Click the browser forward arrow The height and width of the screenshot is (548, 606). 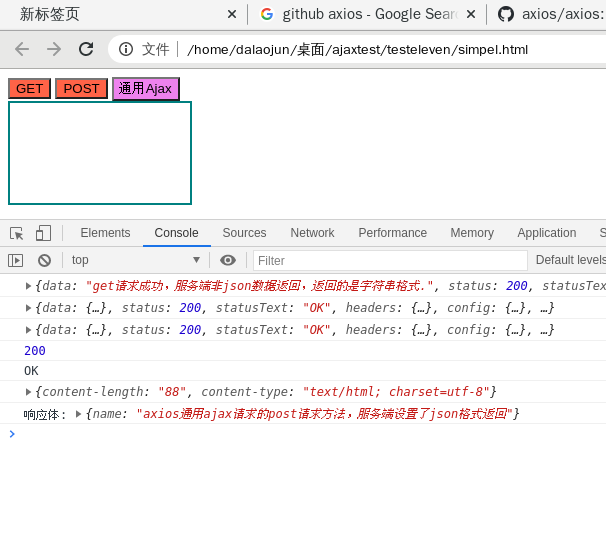pyautogui.click(x=54, y=49)
